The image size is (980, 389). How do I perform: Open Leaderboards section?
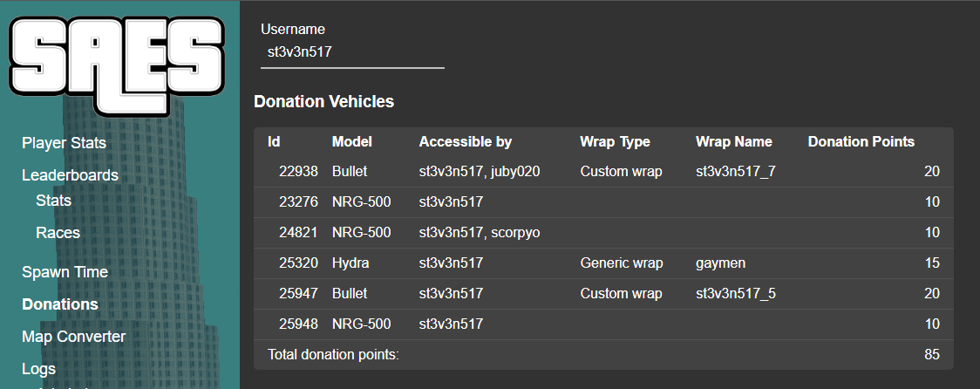click(x=70, y=175)
